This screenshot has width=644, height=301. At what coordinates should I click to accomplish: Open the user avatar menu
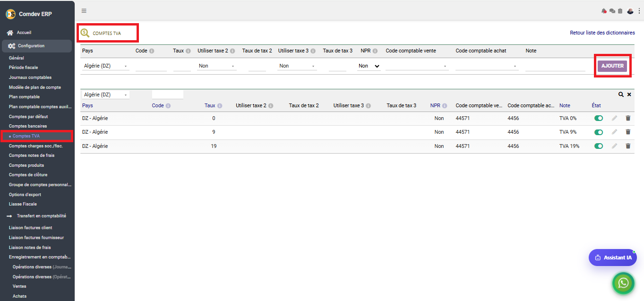(x=630, y=11)
